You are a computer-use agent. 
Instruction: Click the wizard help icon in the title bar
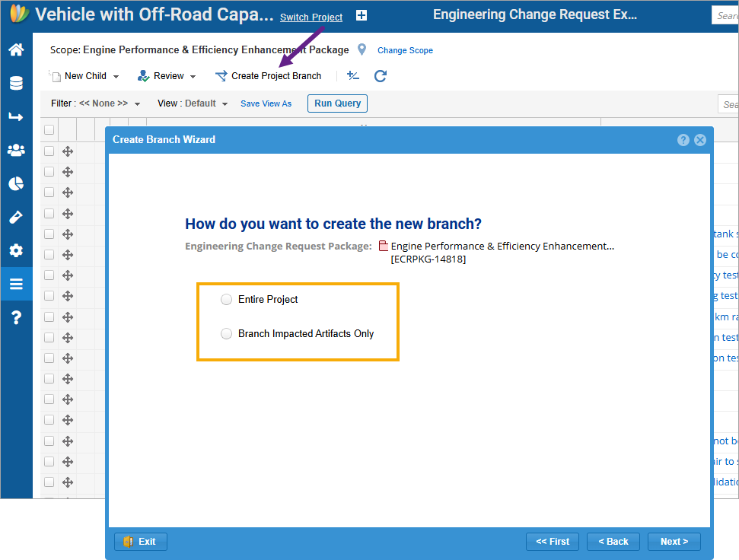coord(683,140)
